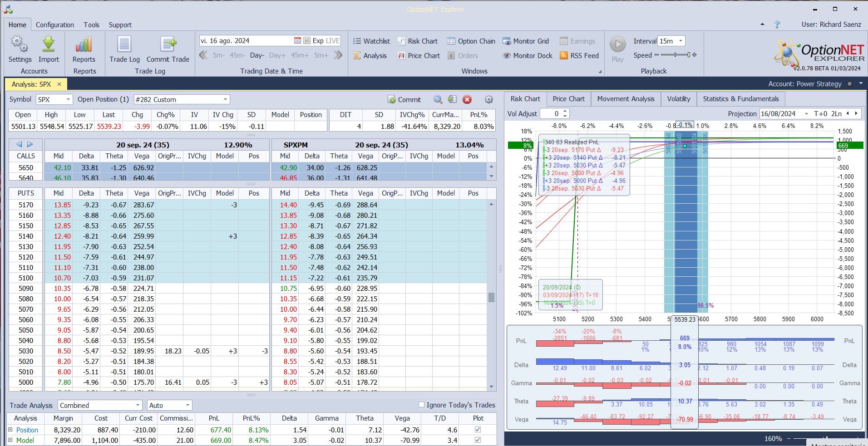
Task: Open the Watchlist window
Action: (x=371, y=41)
